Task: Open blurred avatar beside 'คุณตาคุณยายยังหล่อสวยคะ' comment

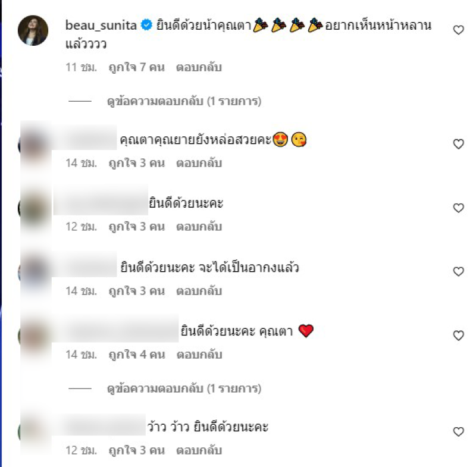Action: click(x=35, y=145)
